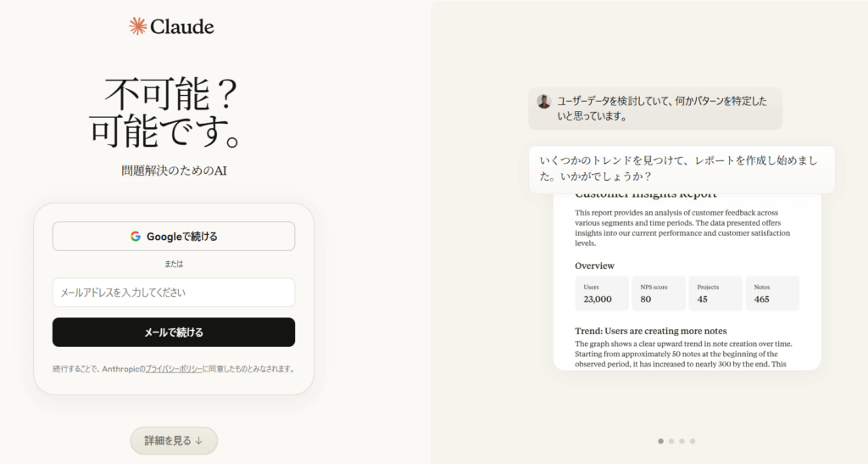Select the first carousel dot

660,441
